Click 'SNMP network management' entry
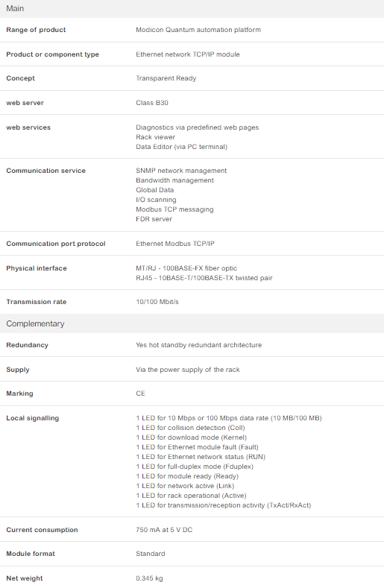The image size is (384, 588). [x=181, y=171]
